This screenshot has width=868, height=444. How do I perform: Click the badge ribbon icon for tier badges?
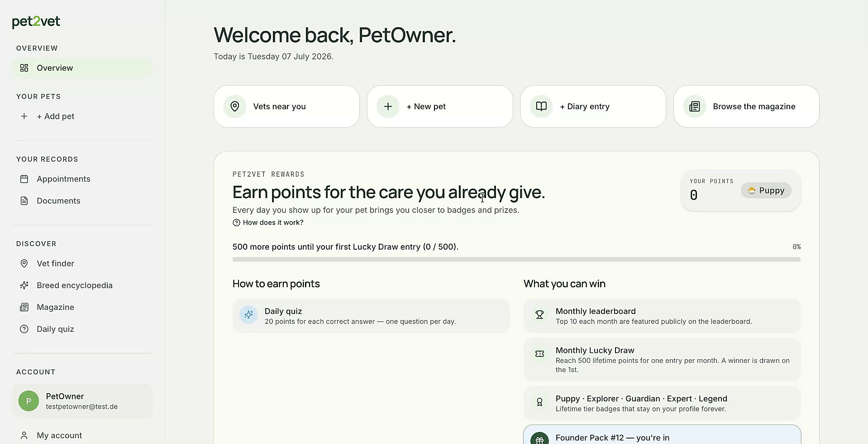tap(539, 402)
